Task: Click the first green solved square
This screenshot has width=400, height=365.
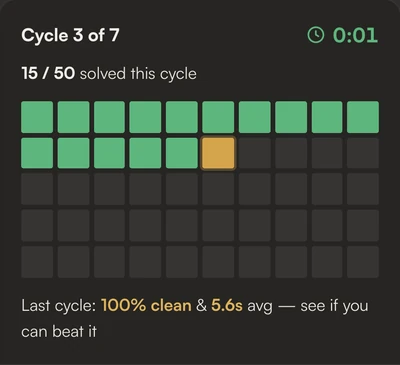Action: click(37, 117)
